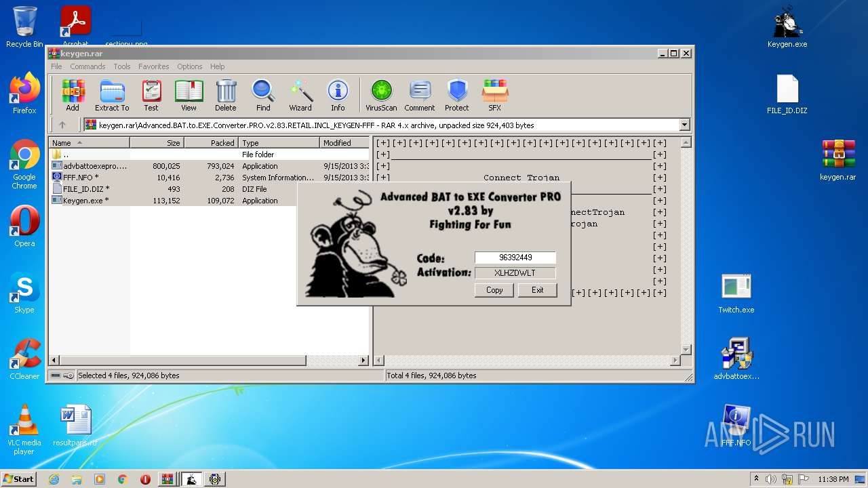Click the Activation field XLHZDWLT
This screenshot has width=868, height=488.
515,272
